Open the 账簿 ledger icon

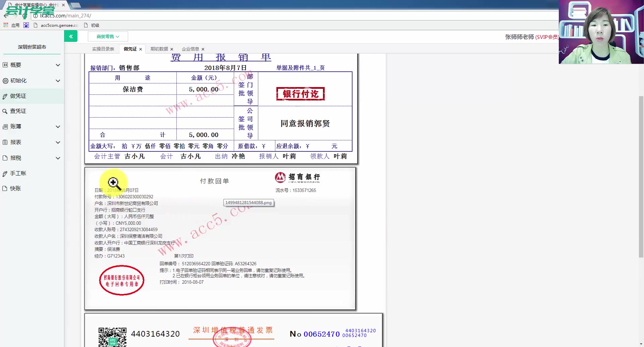5,127
